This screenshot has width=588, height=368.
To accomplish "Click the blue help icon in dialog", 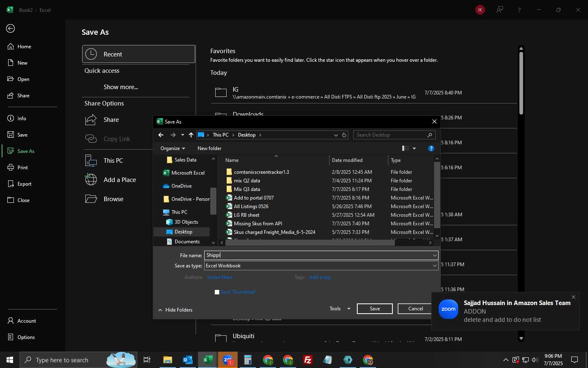I will 431,148.
